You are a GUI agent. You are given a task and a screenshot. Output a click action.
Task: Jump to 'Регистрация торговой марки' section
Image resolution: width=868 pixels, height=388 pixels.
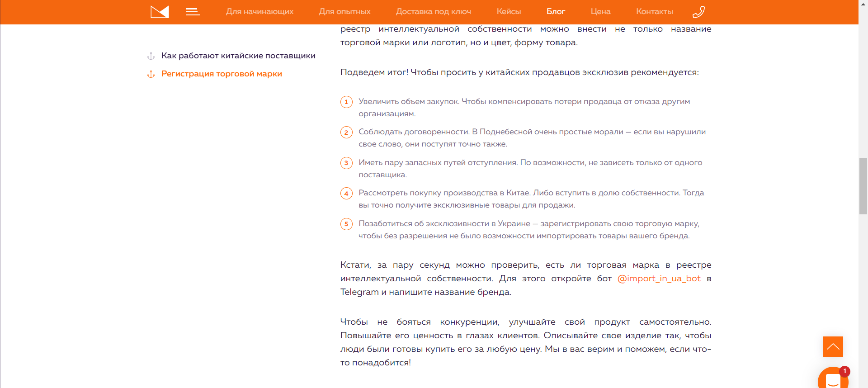click(222, 74)
